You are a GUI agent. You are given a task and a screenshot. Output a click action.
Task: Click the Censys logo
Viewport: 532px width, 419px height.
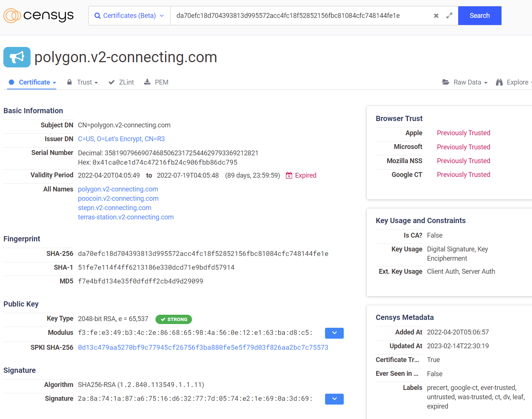39,16
